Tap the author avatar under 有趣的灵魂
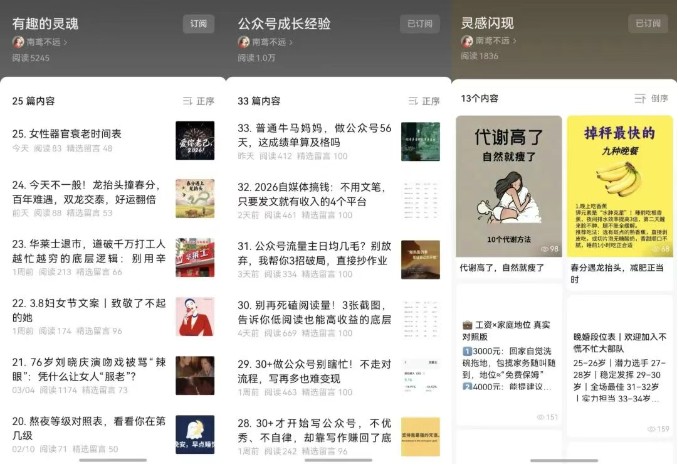Viewport: 678px width, 466px height. point(18,42)
